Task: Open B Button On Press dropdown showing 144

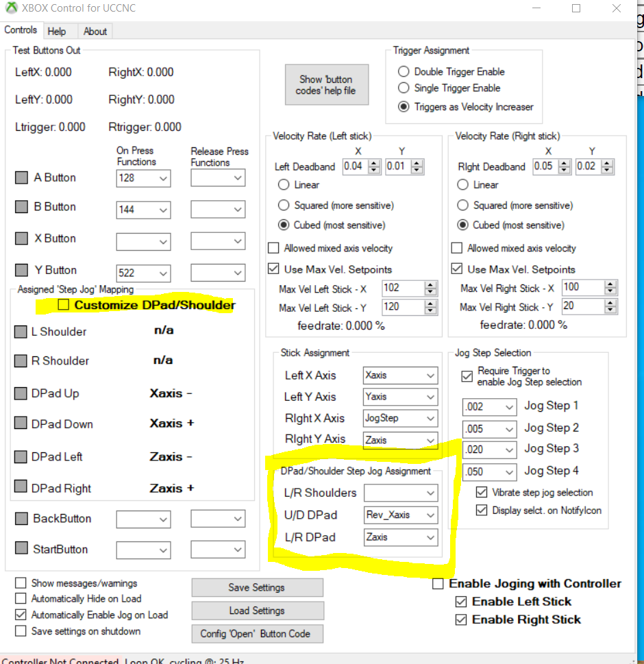Action: tap(144, 210)
